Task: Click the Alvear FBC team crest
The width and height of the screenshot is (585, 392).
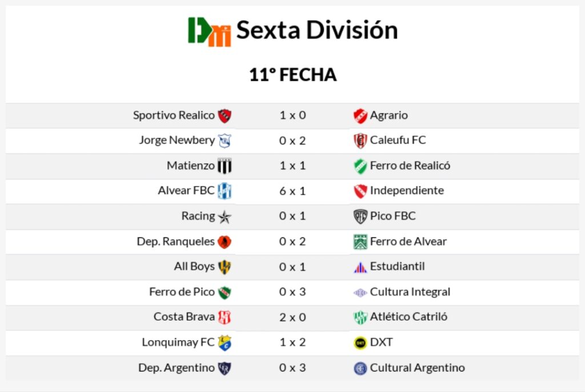Action: coord(225,191)
